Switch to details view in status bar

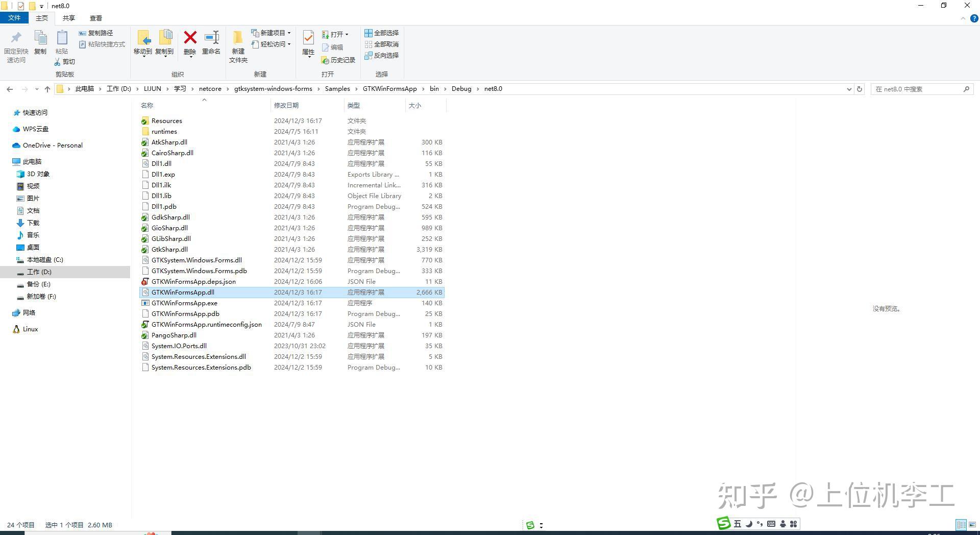pos(962,525)
